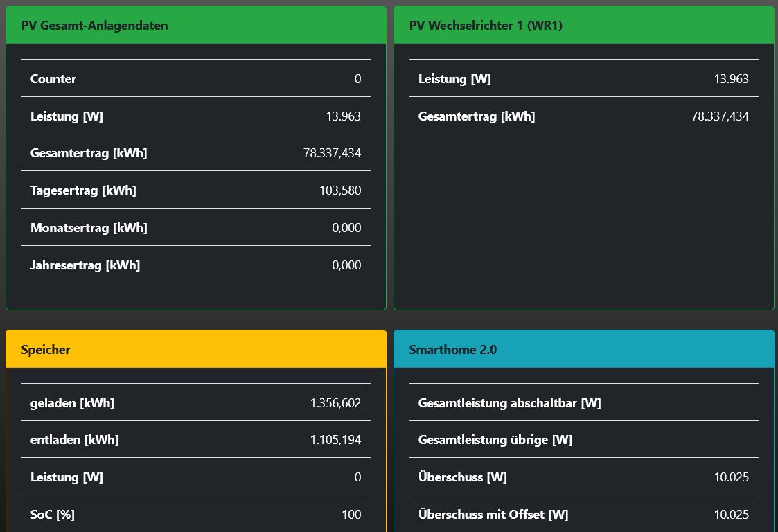Select Gesamtertrag [kWh] label in WR1 card
This screenshot has height=532, width=778.
tap(477, 116)
